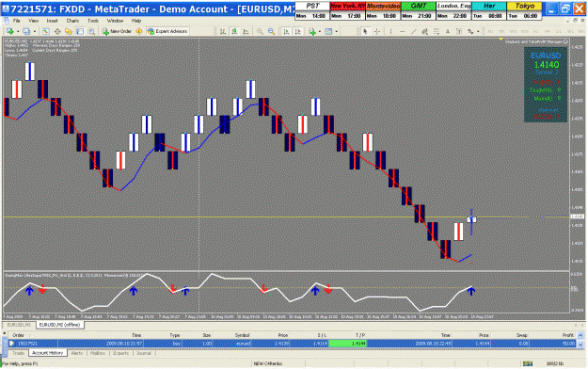Click the Tokyo clock widget
Viewport: 588px width, 369px height.
[524, 11]
